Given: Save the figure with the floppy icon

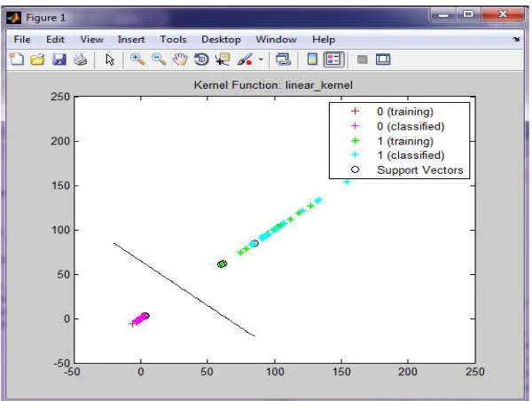Looking at the screenshot, I should 59,59.
